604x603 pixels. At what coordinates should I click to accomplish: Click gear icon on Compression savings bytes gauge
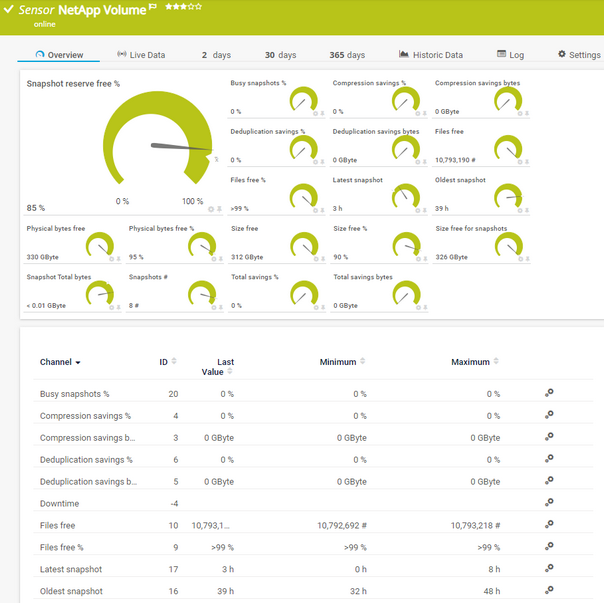520,113
